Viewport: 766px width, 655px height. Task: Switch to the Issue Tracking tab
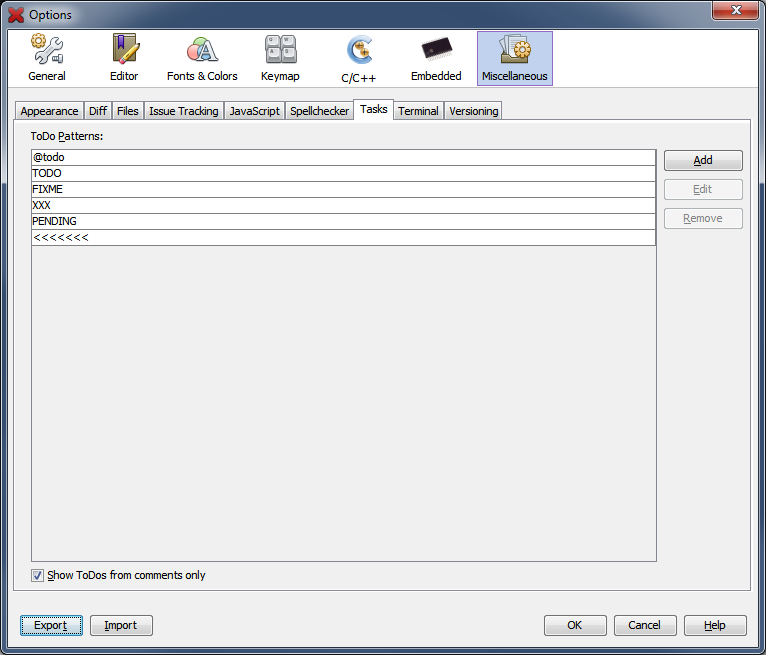tap(184, 111)
